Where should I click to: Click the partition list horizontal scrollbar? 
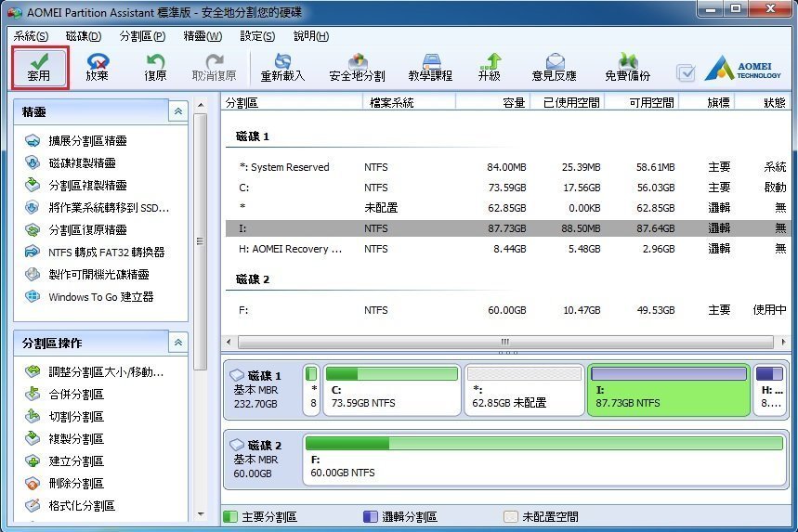coord(505,342)
